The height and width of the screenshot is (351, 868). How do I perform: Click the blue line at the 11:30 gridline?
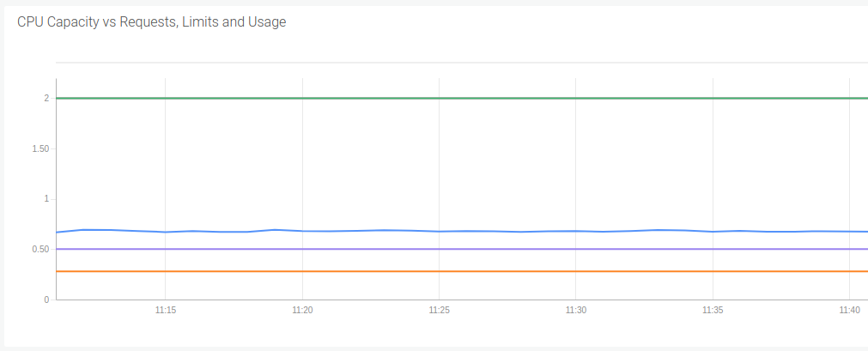pos(576,231)
